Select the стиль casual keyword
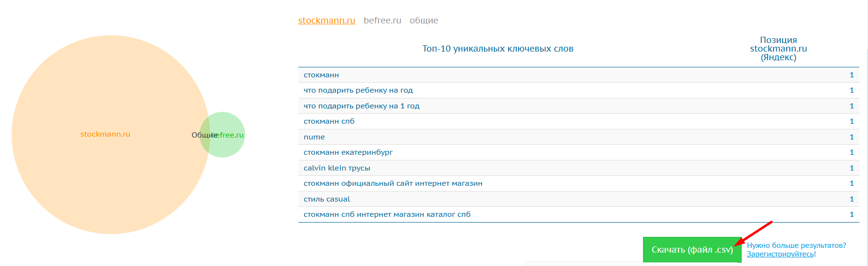This screenshot has width=868, height=266. coord(327,199)
